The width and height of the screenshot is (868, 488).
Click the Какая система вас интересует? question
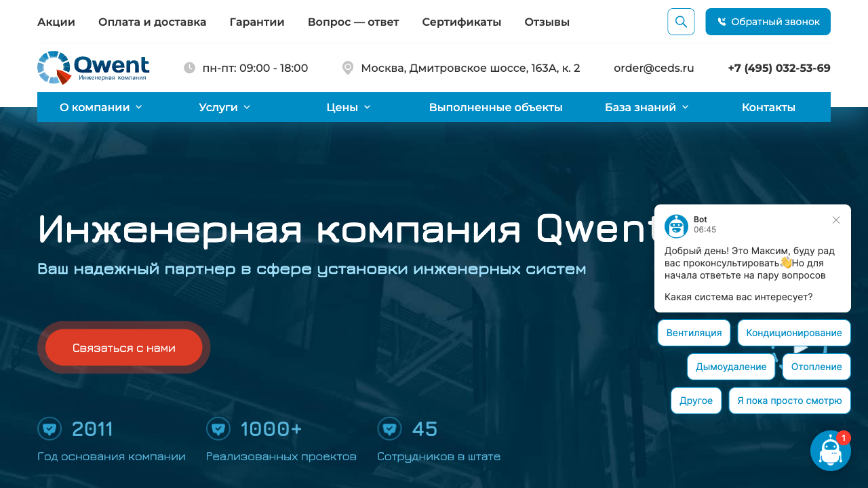pos(738,297)
